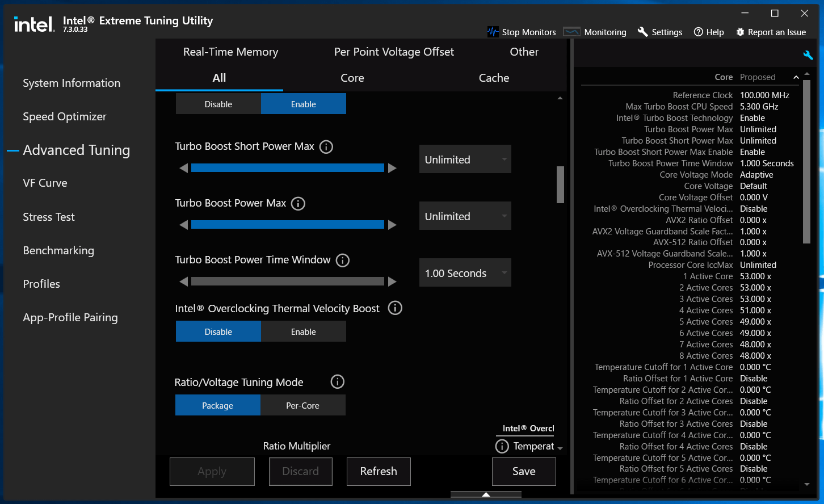
Task: Select Per-Core tuning mode
Action: coord(303,405)
